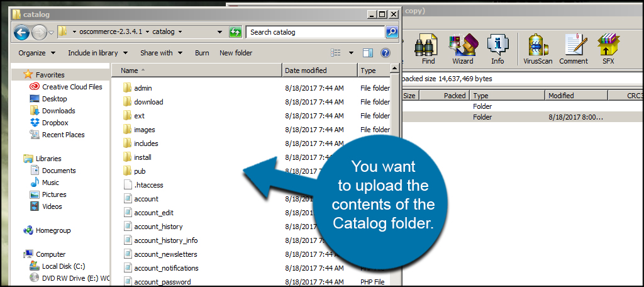Expand the catalog breadcrumb arrow
Screen dimensions: 644x287
click(180, 31)
